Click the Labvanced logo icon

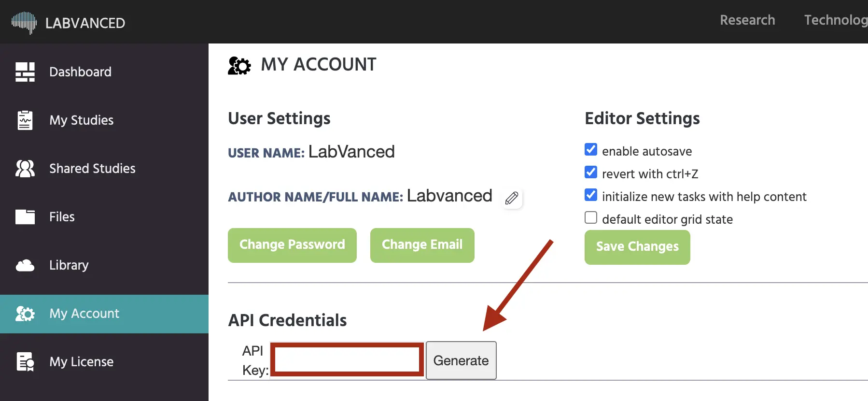point(24,23)
